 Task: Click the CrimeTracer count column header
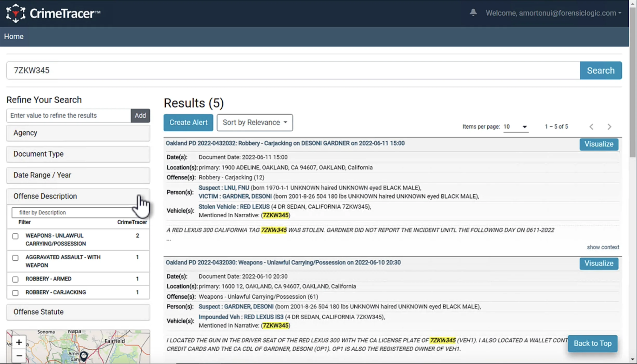click(x=132, y=222)
